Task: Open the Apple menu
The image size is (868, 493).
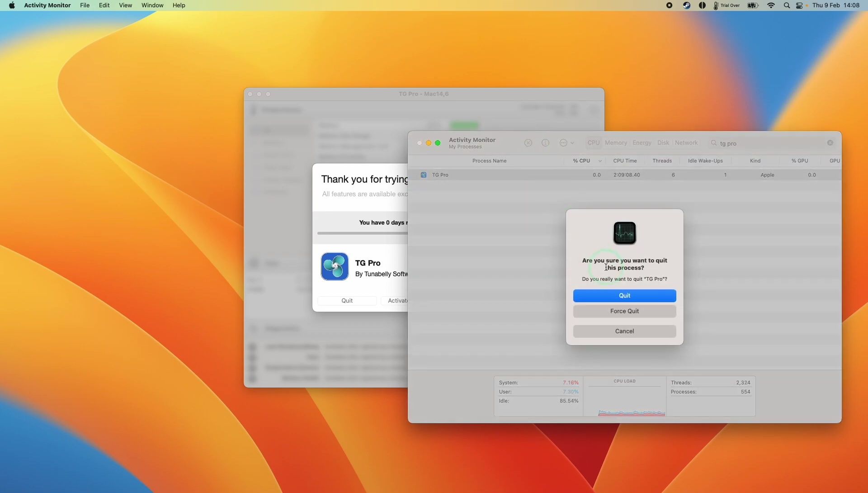Action: [x=12, y=5]
